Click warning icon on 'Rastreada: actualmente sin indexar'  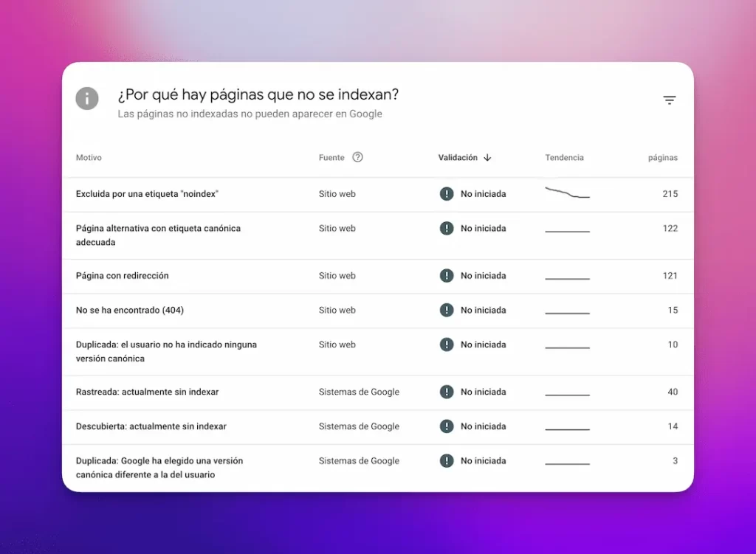coord(446,392)
